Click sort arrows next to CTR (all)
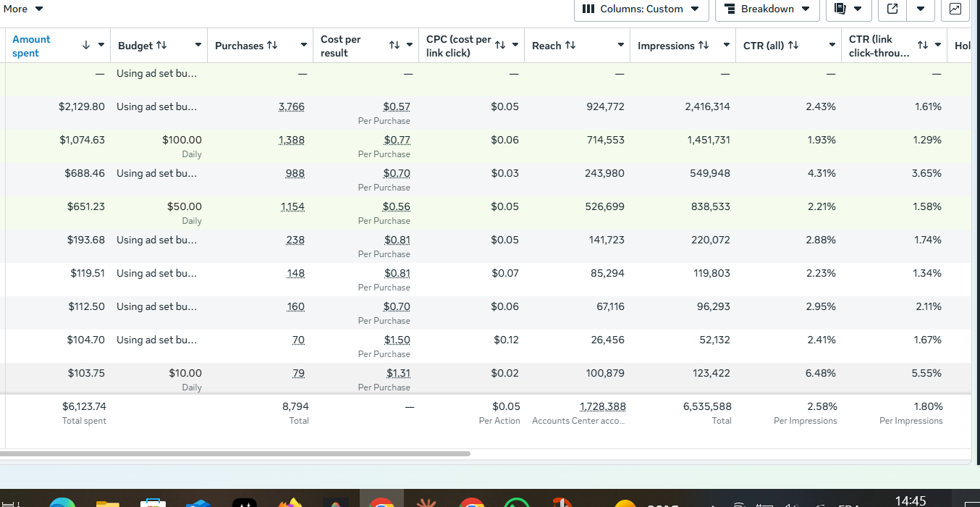The width and height of the screenshot is (980, 507). click(x=793, y=46)
